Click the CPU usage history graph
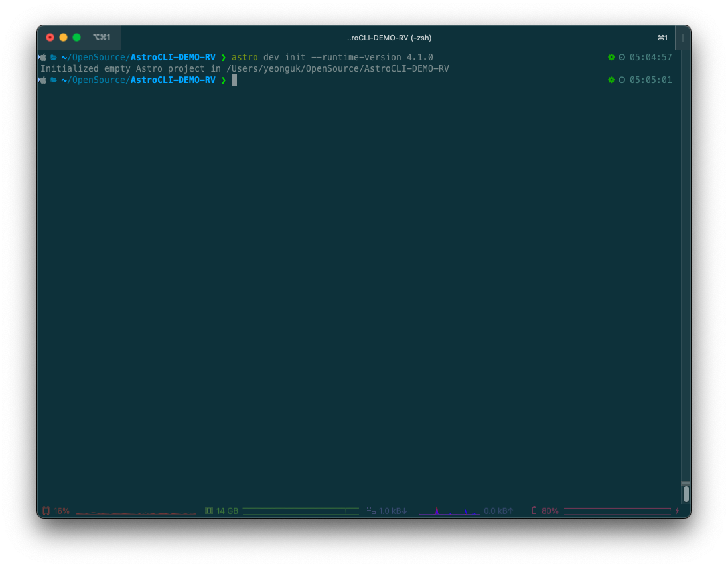728x567 pixels. pos(136,513)
